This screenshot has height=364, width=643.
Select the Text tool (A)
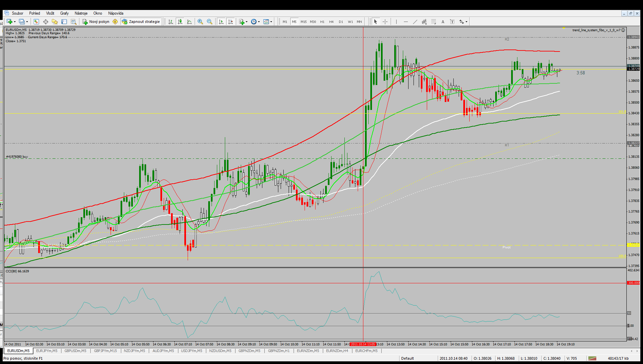[x=443, y=22]
